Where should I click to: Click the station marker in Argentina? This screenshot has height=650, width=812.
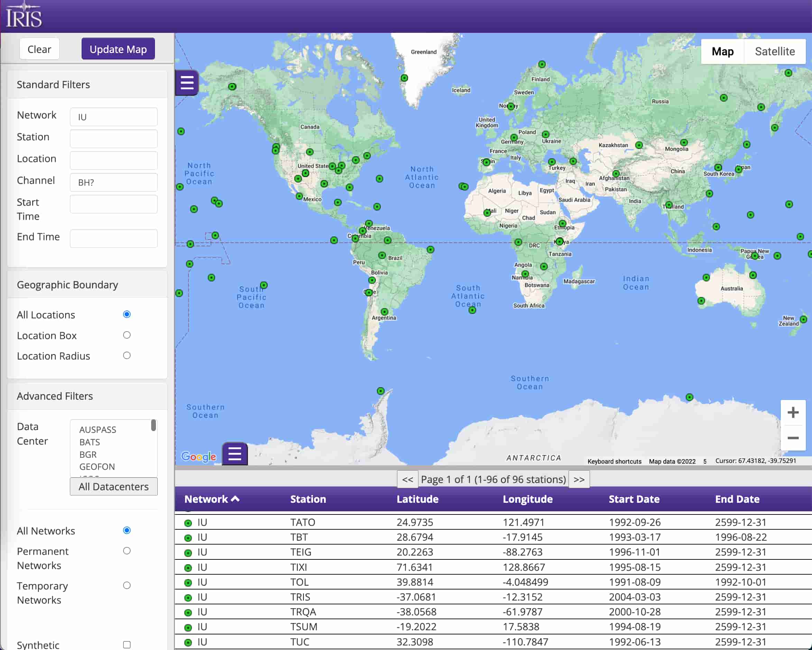384,312
